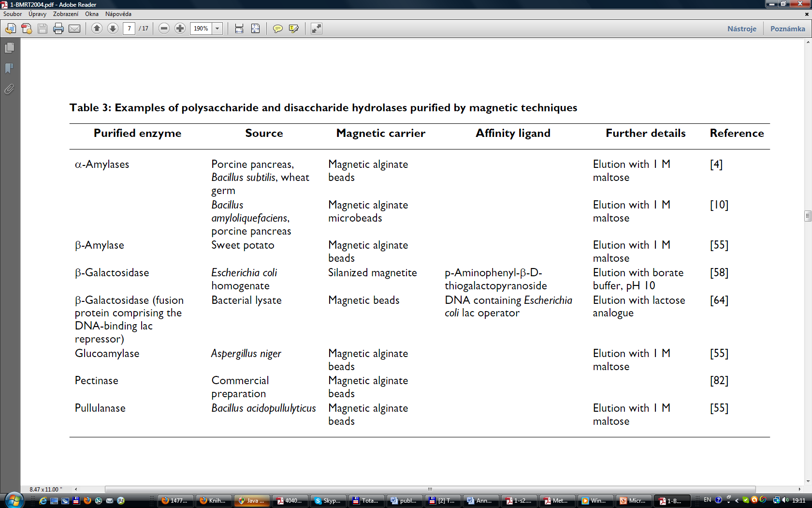Click the horizontal scrollbar right arrow

(x=800, y=489)
